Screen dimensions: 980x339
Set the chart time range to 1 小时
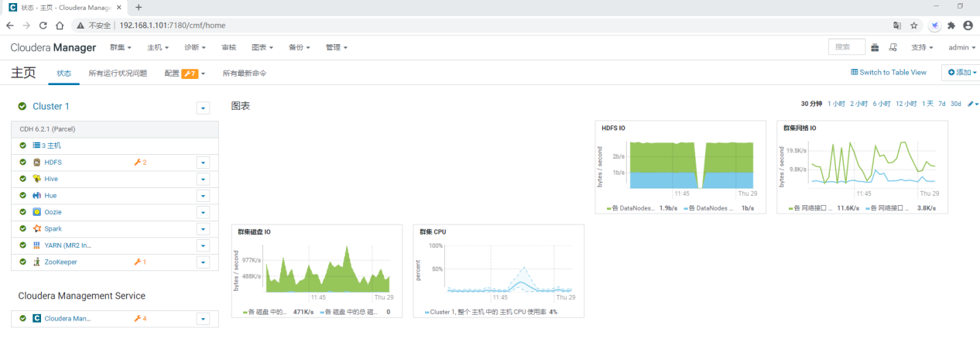click(836, 104)
